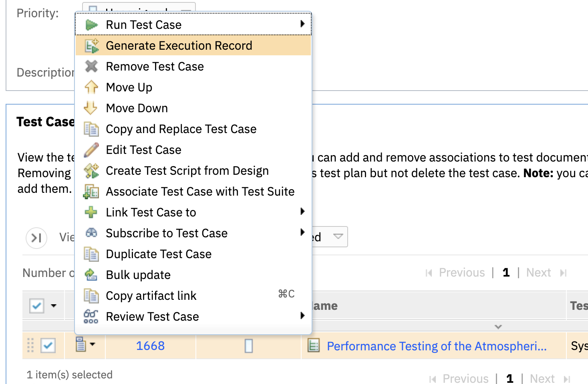The height and width of the screenshot is (384, 588).
Task: Click the green plus Link Test Case icon
Action: [91, 212]
